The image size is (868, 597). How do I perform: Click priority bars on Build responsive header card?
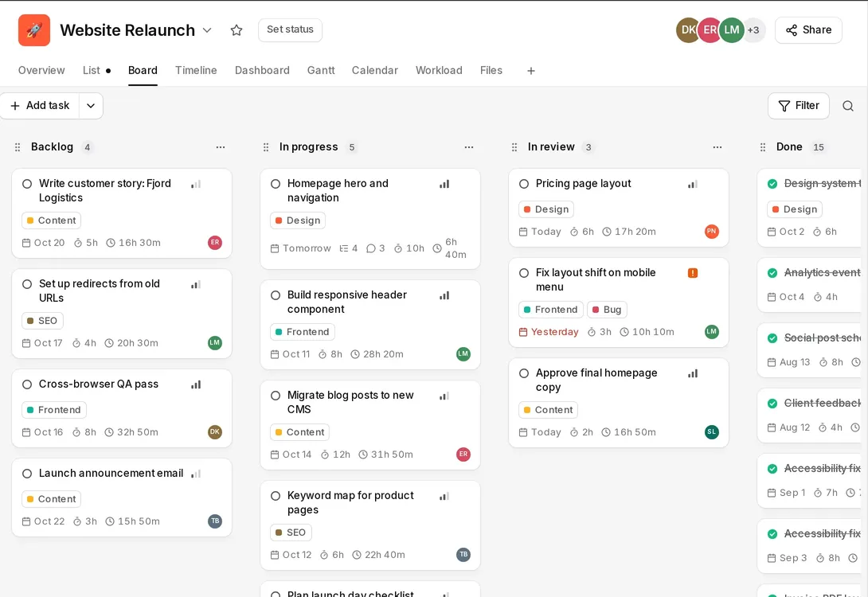[x=444, y=295]
